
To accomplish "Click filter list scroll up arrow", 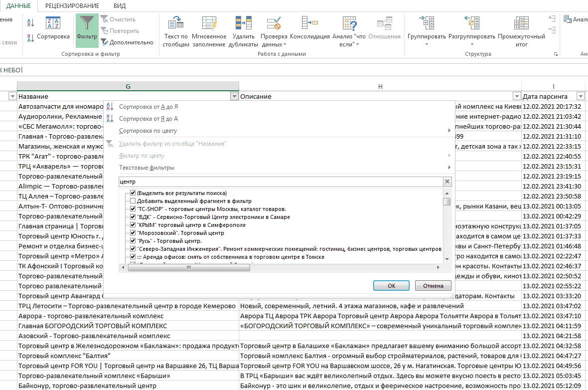I will click(x=446, y=194).
